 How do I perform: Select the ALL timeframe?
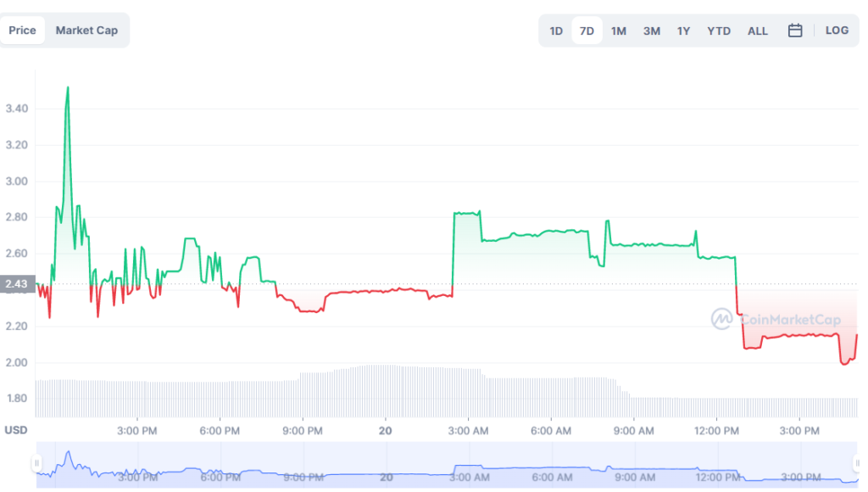757,30
